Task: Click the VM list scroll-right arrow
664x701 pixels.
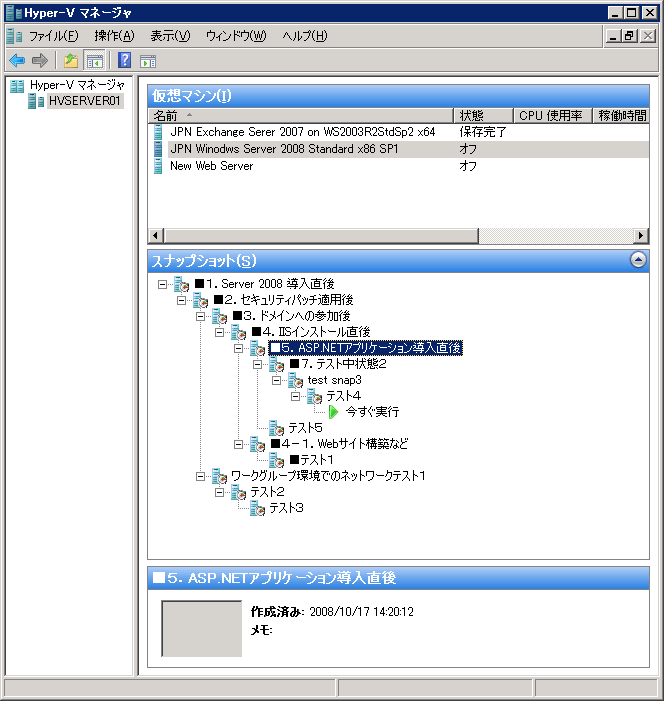Action: coord(641,235)
